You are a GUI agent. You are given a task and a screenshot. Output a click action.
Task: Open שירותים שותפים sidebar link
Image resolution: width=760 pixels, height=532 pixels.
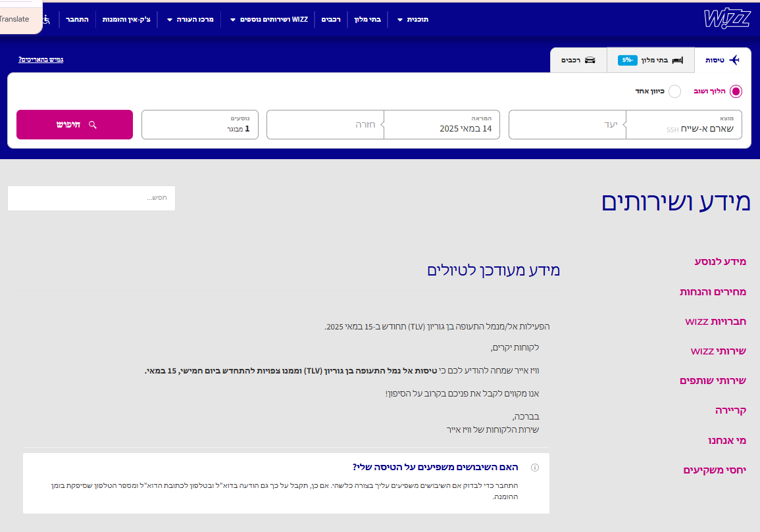tap(713, 380)
